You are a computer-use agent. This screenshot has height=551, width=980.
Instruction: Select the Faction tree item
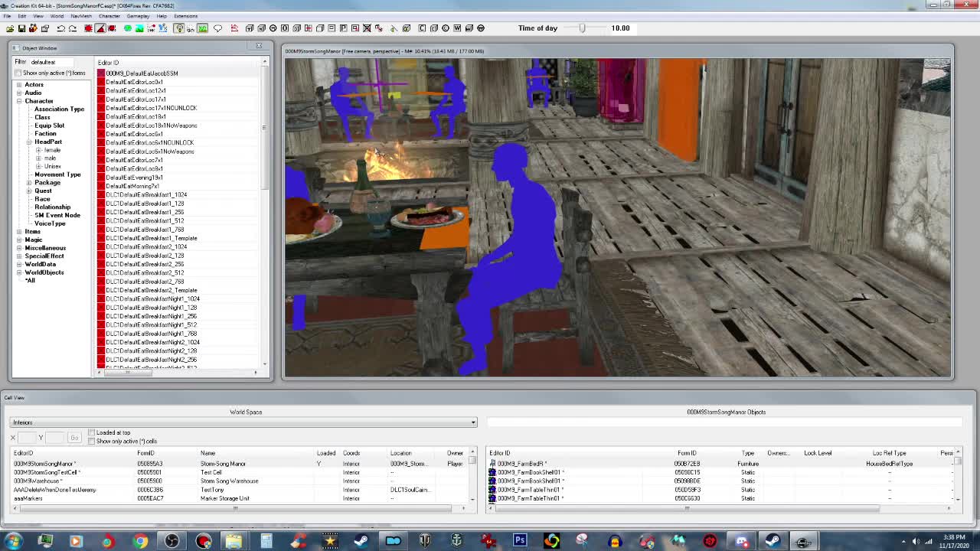(45, 134)
